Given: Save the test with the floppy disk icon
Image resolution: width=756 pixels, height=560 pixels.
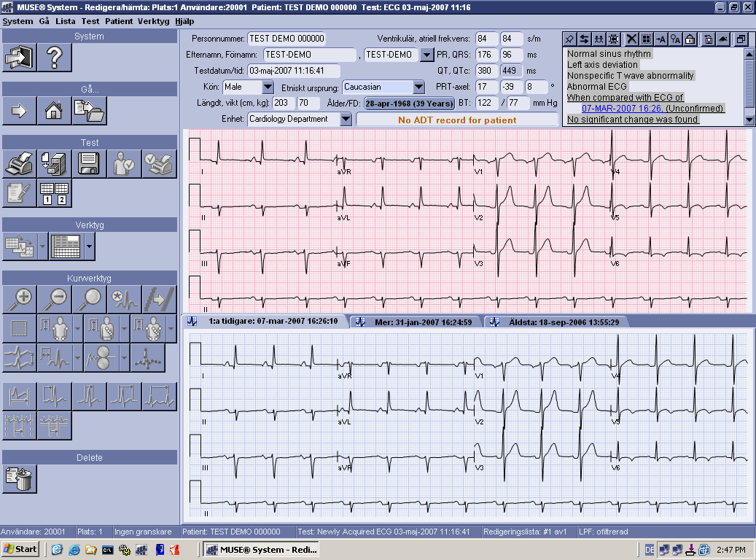Looking at the screenshot, I should (89, 164).
